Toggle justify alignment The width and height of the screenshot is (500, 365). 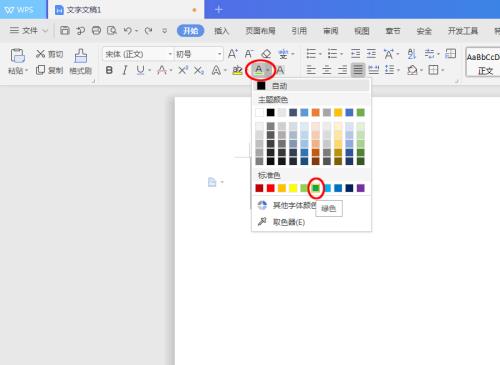click(x=358, y=70)
